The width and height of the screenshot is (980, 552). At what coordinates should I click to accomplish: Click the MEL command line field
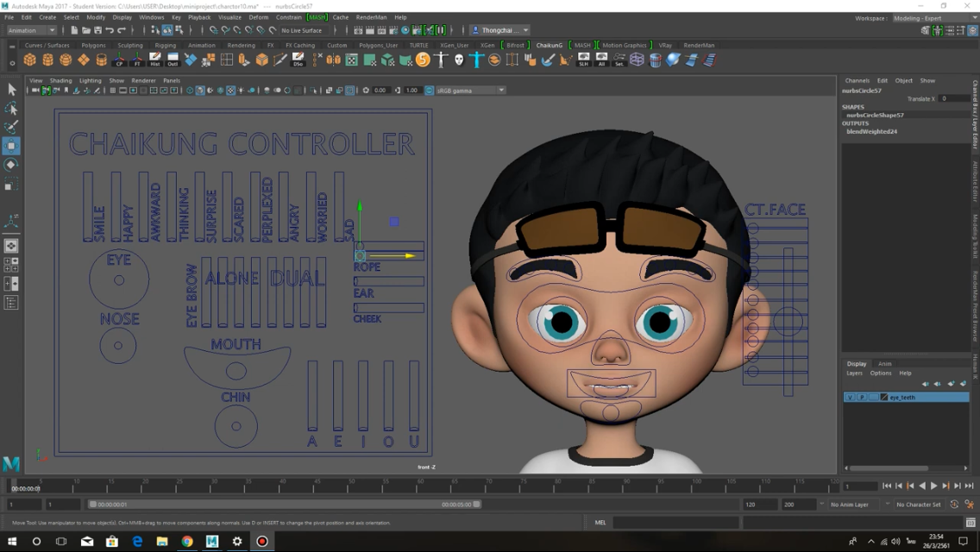click(x=675, y=523)
